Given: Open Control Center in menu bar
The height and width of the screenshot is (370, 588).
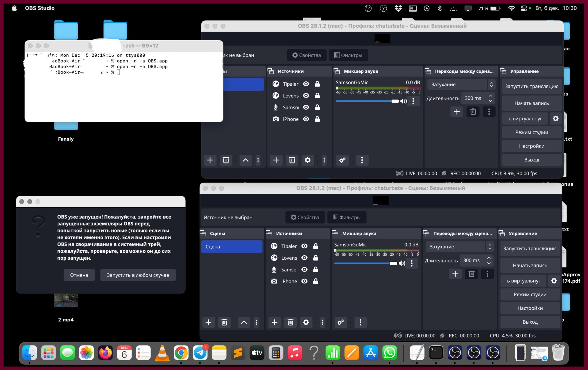Looking at the screenshot, I should [523, 8].
